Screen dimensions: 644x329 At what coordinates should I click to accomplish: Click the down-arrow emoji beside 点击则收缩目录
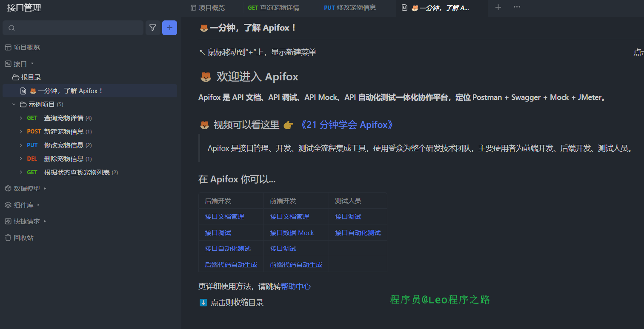pyautogui.click(x=203, y=303)
